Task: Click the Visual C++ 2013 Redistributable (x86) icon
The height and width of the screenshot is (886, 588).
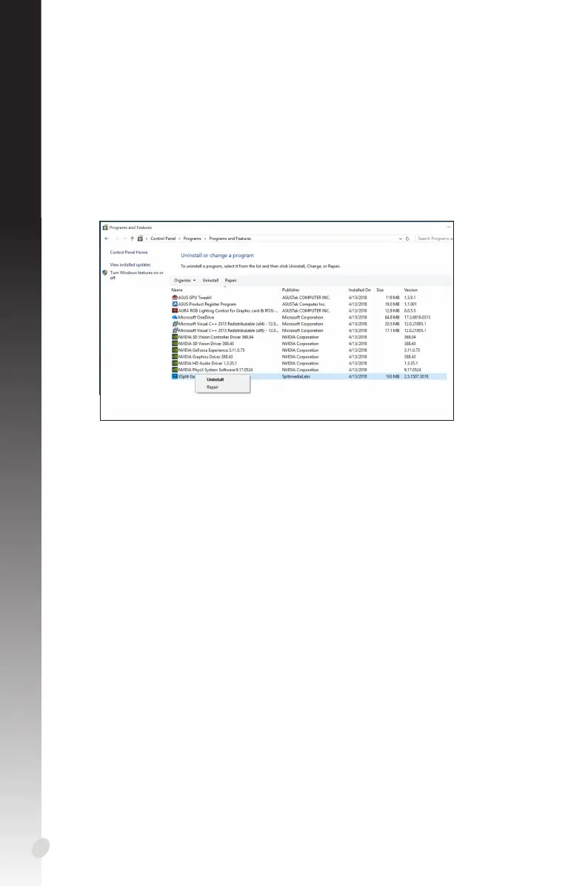Action: (175, 330)
